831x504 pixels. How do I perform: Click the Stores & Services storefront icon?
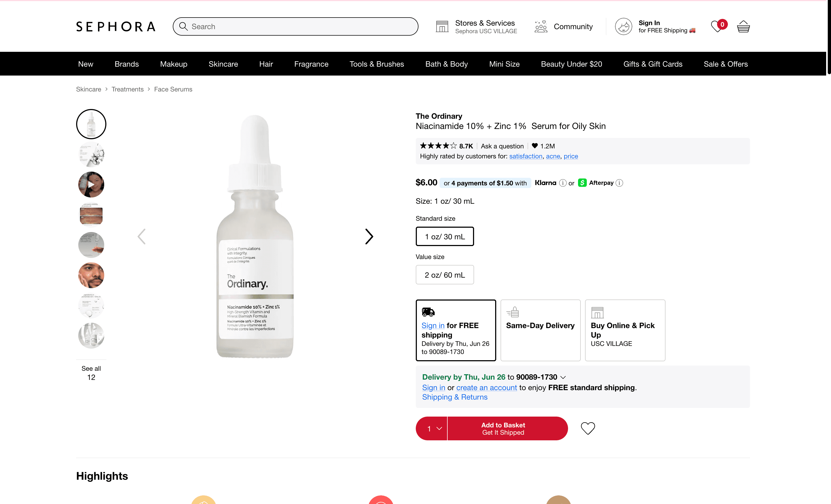click(442, 27)
